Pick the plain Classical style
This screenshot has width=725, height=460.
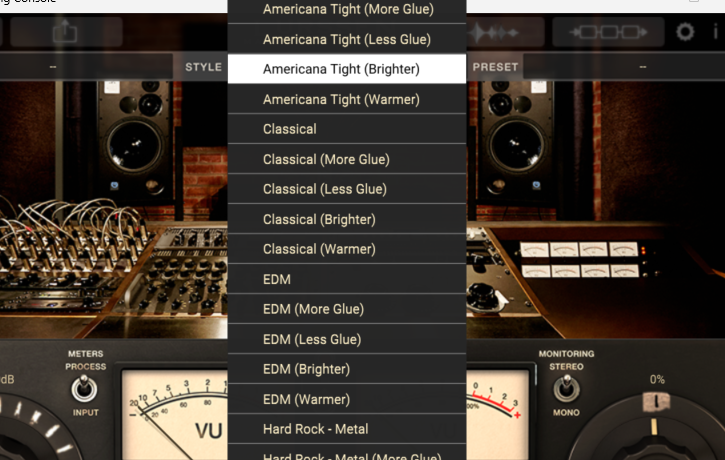pos(347,129)
